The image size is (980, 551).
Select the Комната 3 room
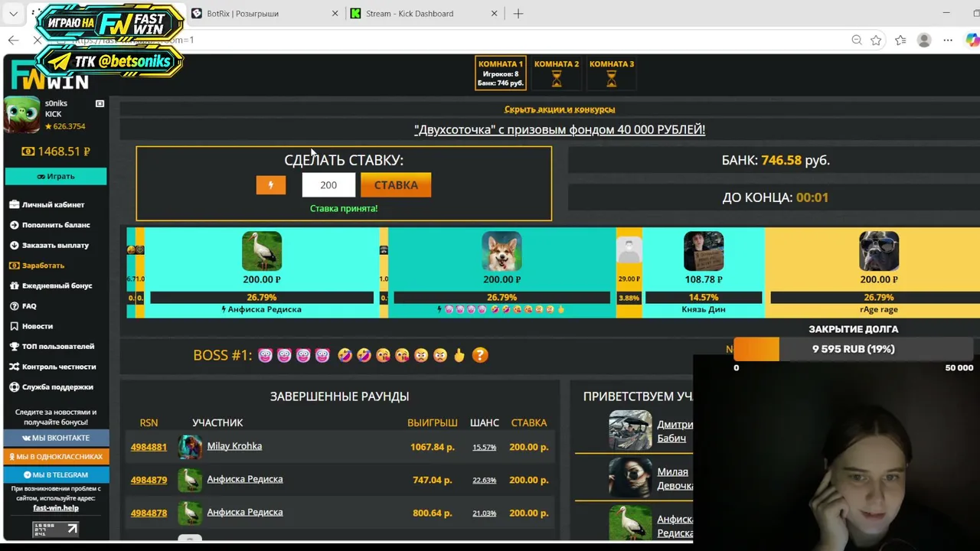(x=612, y=73)
